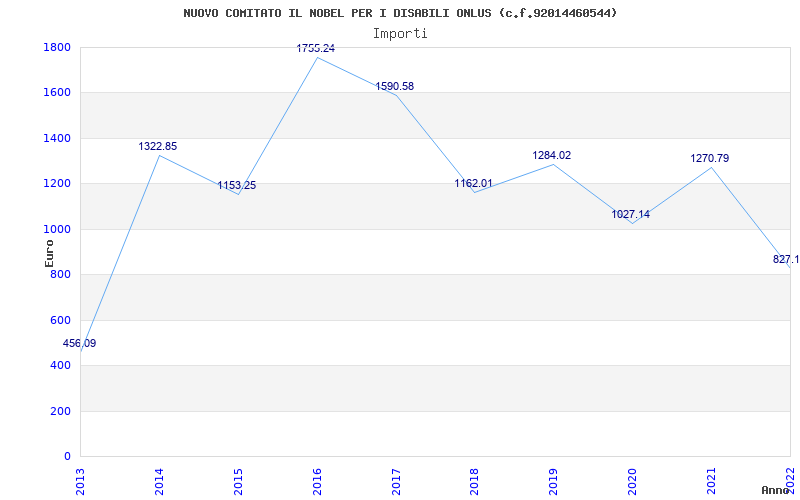Click the 1270.79 data label
This screenshot has width=800, height=500.
tap(710, 159)
